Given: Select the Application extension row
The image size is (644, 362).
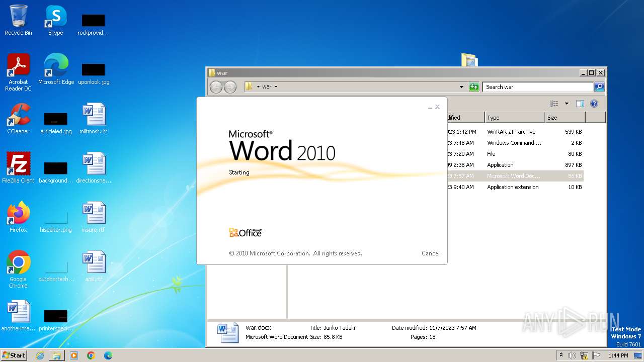Looking at the screenshot, I should click(514, 187).
